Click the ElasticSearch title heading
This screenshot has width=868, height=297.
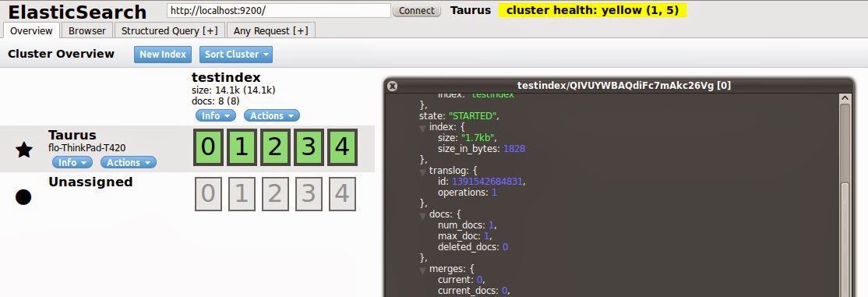77,12
